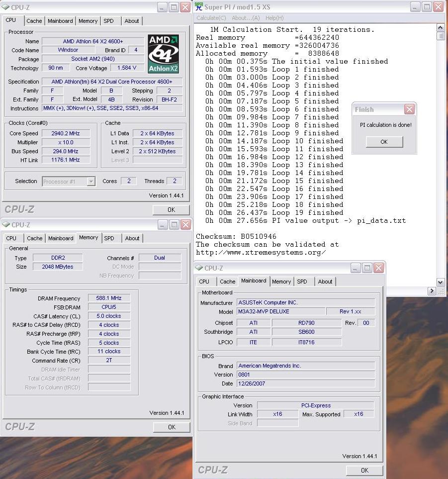Click the Link Width x16 value
Viewport: 448px width, 479px height.
click(x=277, y=414)
